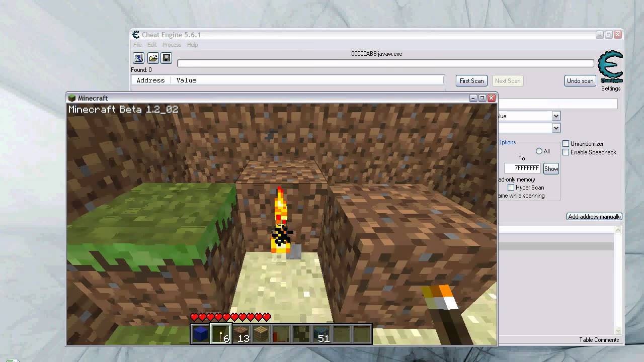Click the Next Scan button
The width and height of the screenshot is (644, 362).
click(508, 81)
